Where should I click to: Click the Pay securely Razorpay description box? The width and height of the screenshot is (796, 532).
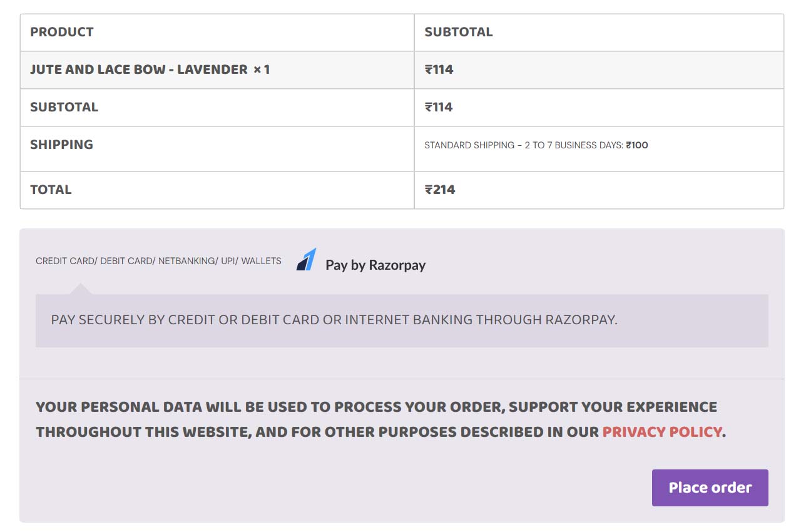[402, 320]
